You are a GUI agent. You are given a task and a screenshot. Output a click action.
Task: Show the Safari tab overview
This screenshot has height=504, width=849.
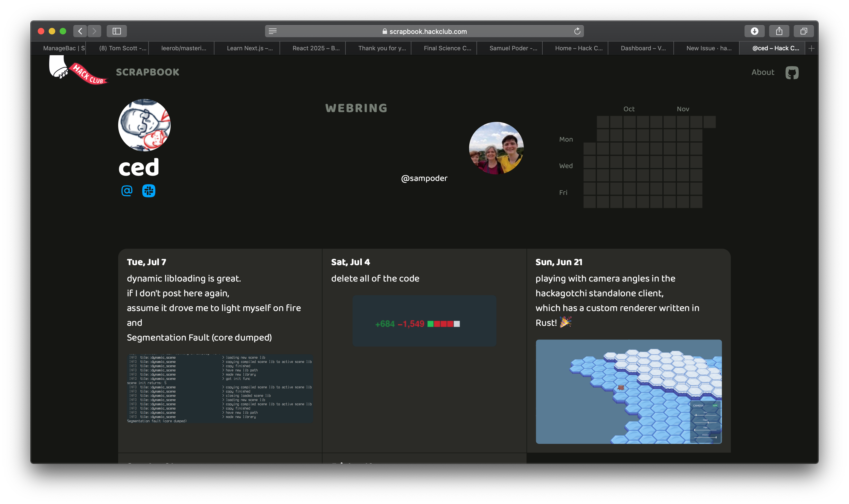803,31
